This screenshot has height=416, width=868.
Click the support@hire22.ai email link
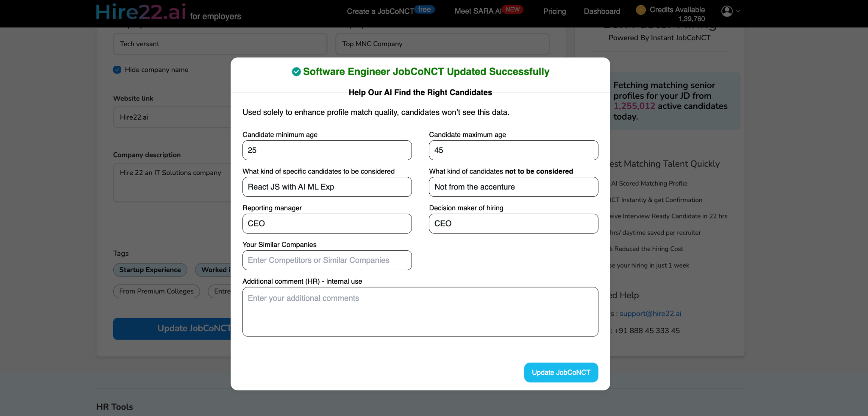pos(650,314)
